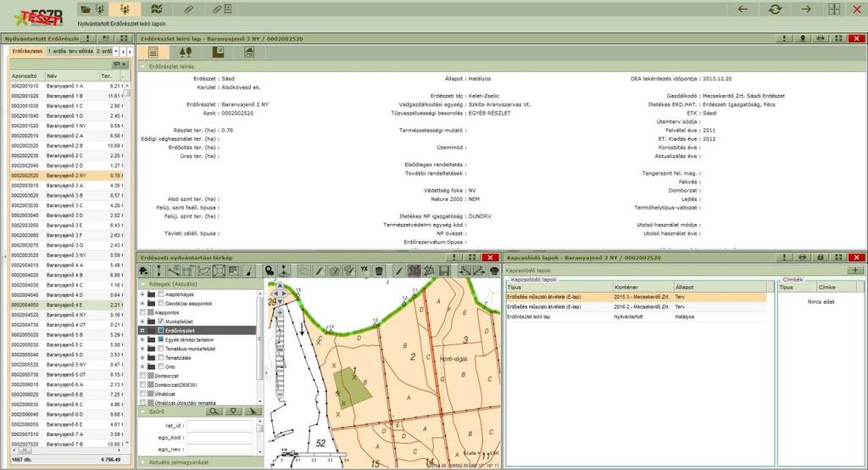Viewport: 868px width, 470px height.
Task: Select the row Baranyajenő 4 E
Action: coord(66,305)
